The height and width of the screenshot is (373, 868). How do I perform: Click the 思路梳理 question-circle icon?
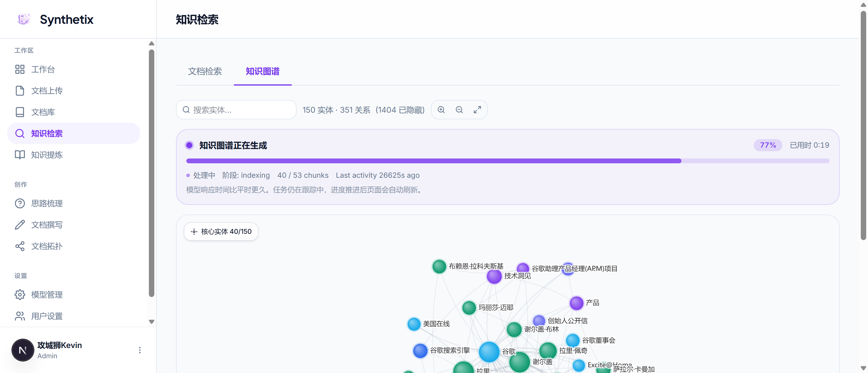pyautogui.click(x=20, y=203)
